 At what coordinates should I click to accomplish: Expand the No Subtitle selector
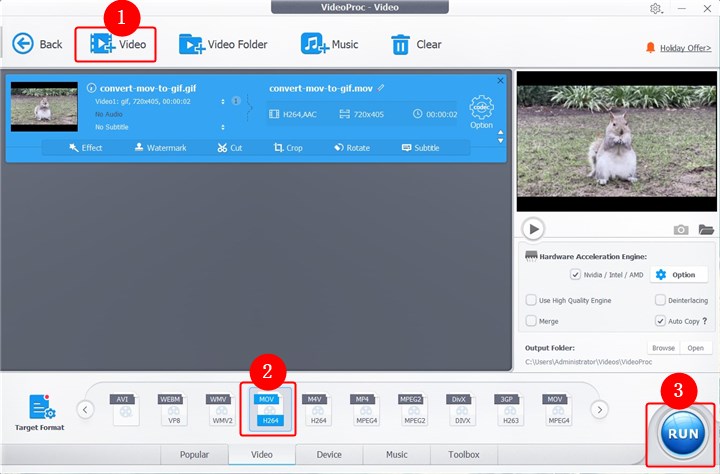(x=223, y=127)
